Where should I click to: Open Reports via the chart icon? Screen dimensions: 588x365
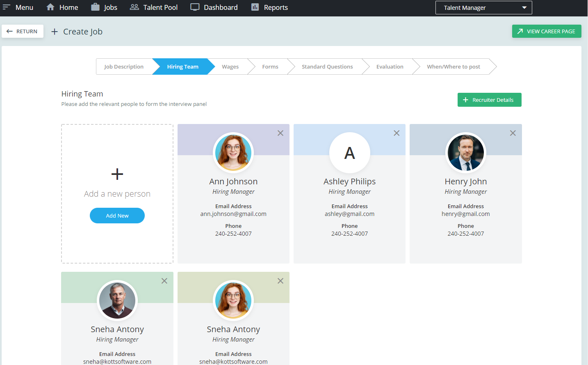coord(255,7)
